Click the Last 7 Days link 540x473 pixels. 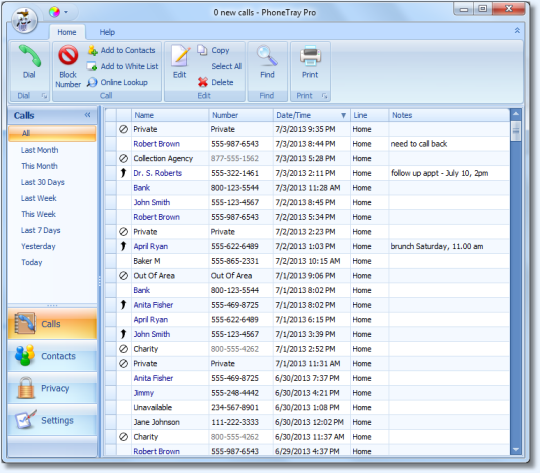pos(41,230)
